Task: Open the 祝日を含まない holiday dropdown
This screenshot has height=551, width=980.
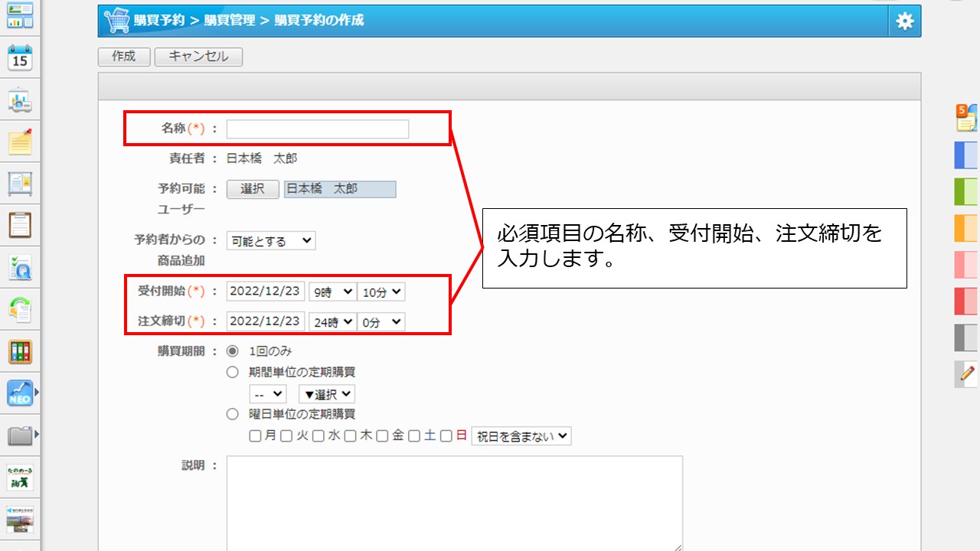Action: (x=521, y=436)
